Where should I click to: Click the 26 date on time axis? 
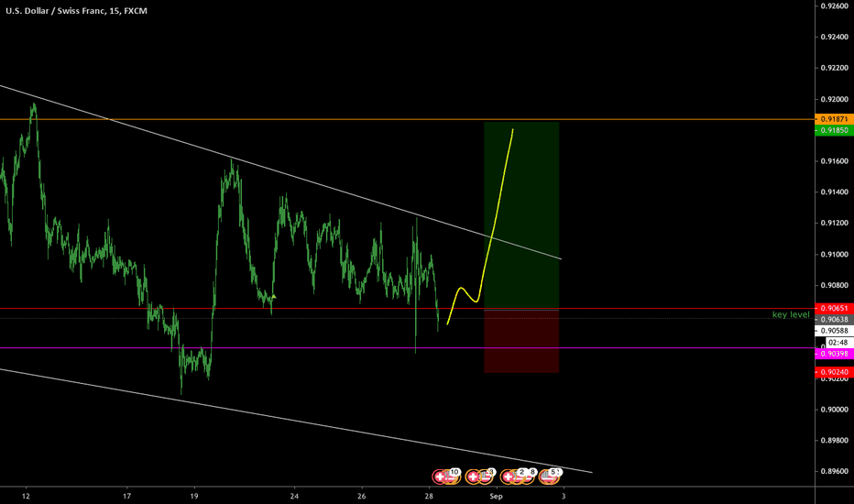coord(362,496)
